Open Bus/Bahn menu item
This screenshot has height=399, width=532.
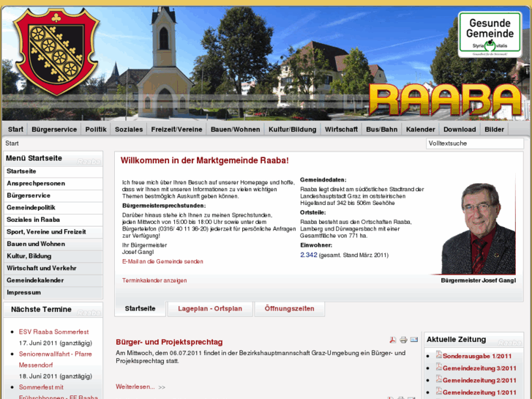coord(382,130)
